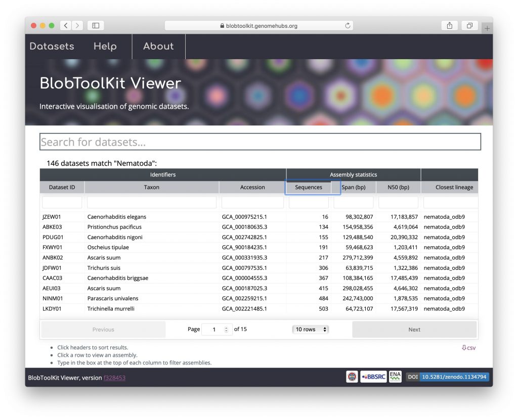
Task: Click the BBSRC logo in footer
Action: pos(373,377)
